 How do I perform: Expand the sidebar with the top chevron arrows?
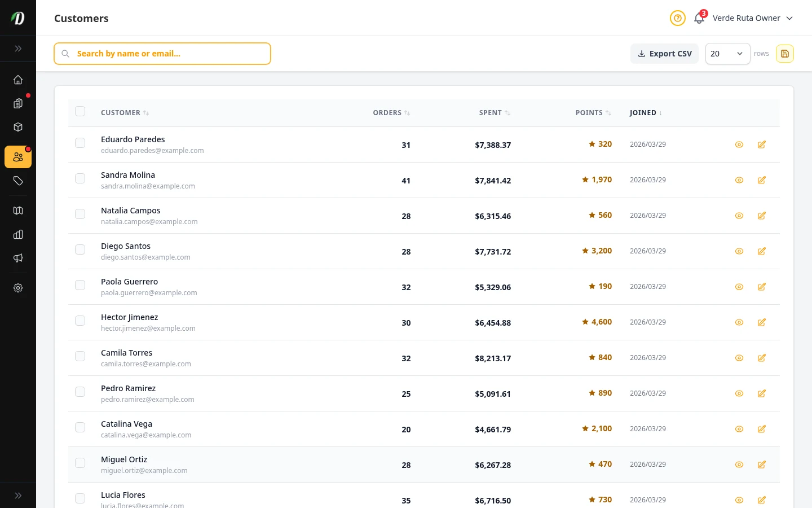point(18,49)
